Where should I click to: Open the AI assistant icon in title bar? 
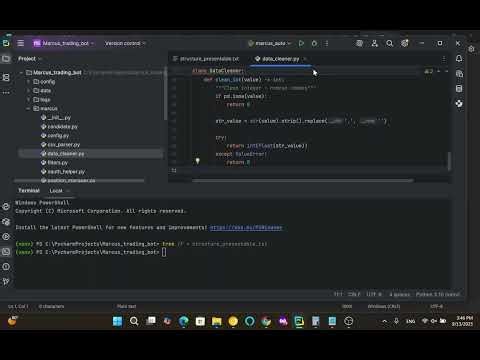point(359,43)
